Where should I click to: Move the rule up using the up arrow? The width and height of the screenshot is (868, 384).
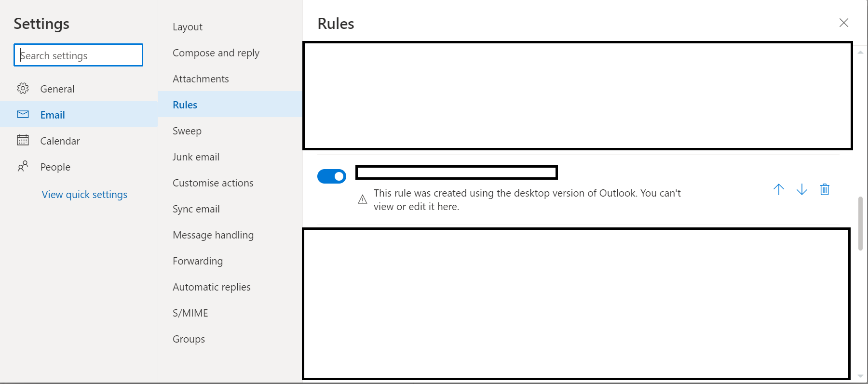tap(778, 189)
